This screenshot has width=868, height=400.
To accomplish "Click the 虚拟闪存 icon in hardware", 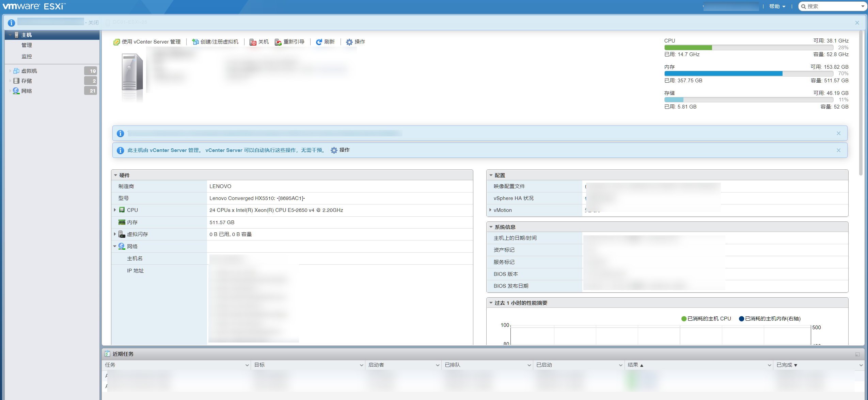I will point(122,234).
